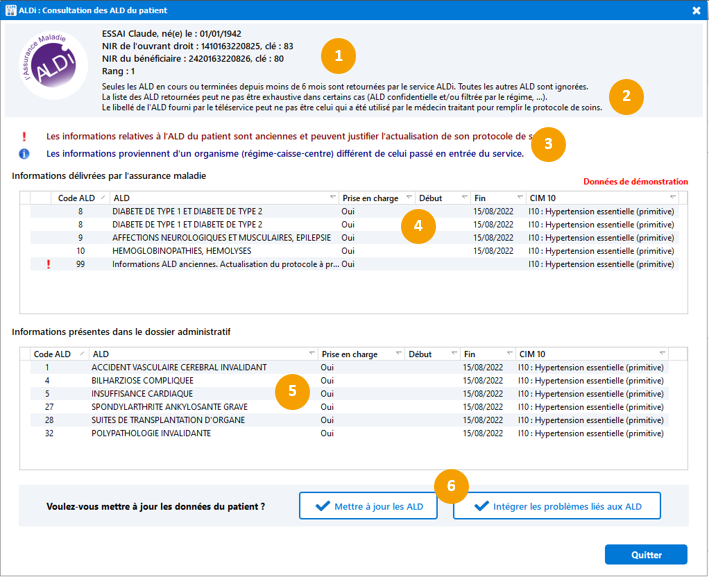Open Prise en charge filter in top table

click(409, 197)
